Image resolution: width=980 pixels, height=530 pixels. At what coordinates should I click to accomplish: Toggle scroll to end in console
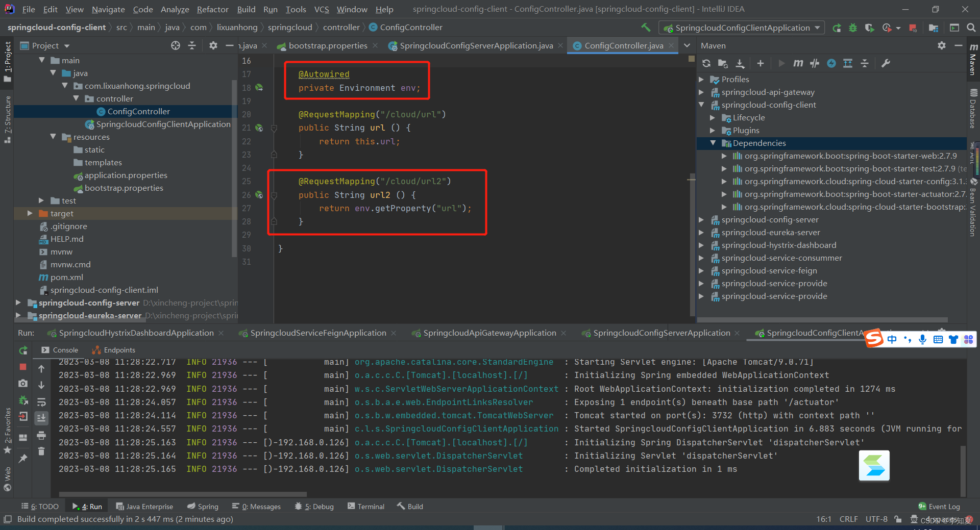41,418
